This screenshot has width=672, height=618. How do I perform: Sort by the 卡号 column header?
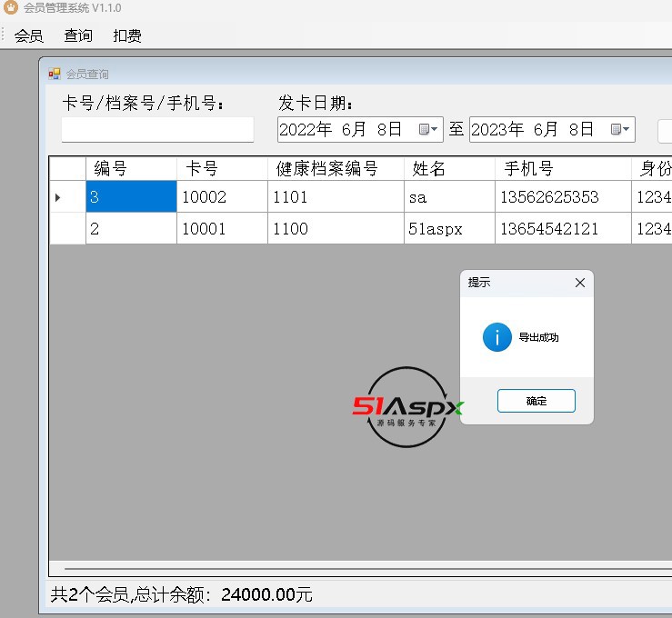click(x=222, y=168)
